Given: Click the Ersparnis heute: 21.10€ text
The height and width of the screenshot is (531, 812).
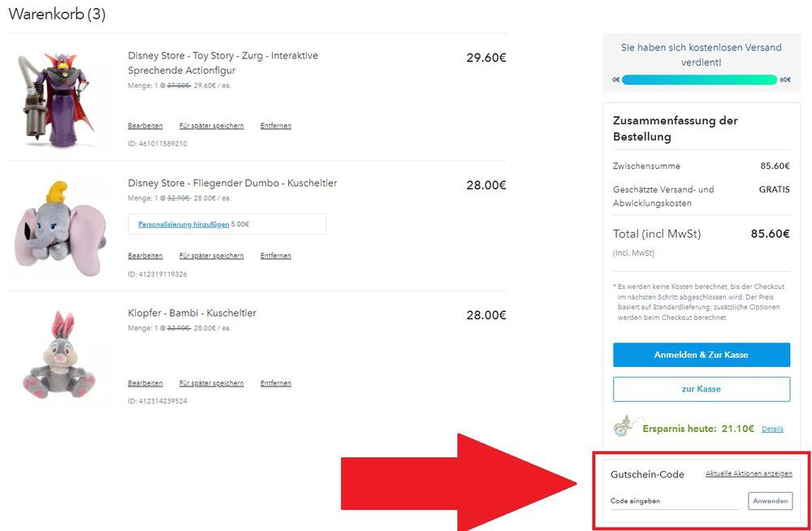Looking at the screenshot, I should [698, 429].
